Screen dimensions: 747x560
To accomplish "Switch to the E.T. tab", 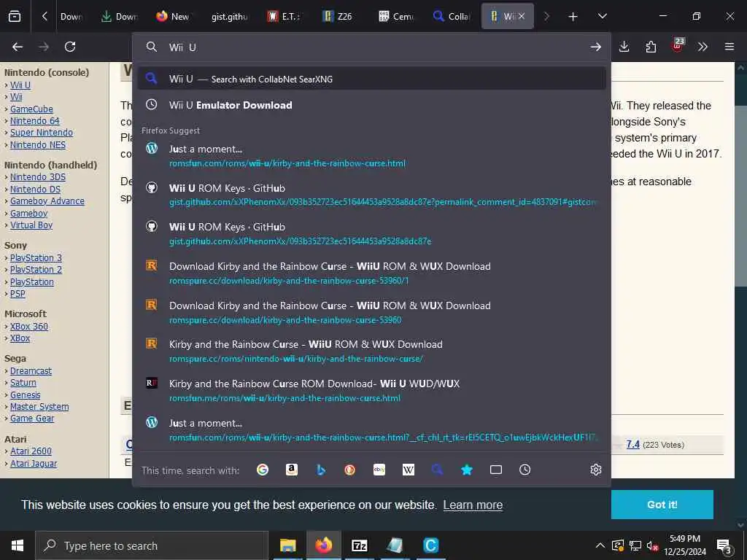I will (285, 17).
